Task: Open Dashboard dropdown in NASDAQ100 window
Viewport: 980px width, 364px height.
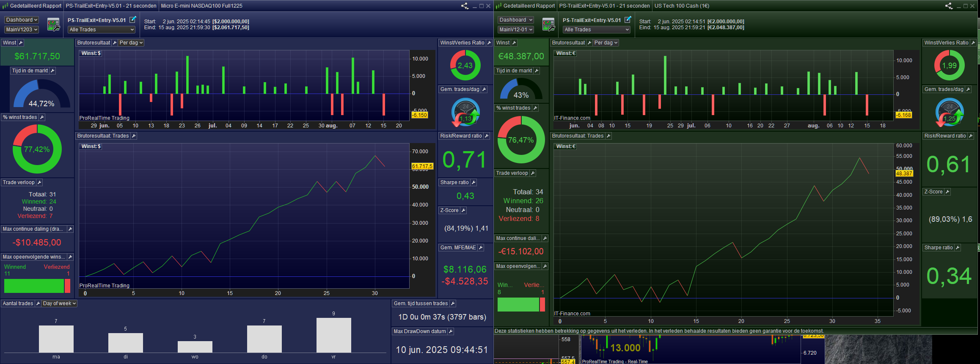Action: click(x=22, y=20)
